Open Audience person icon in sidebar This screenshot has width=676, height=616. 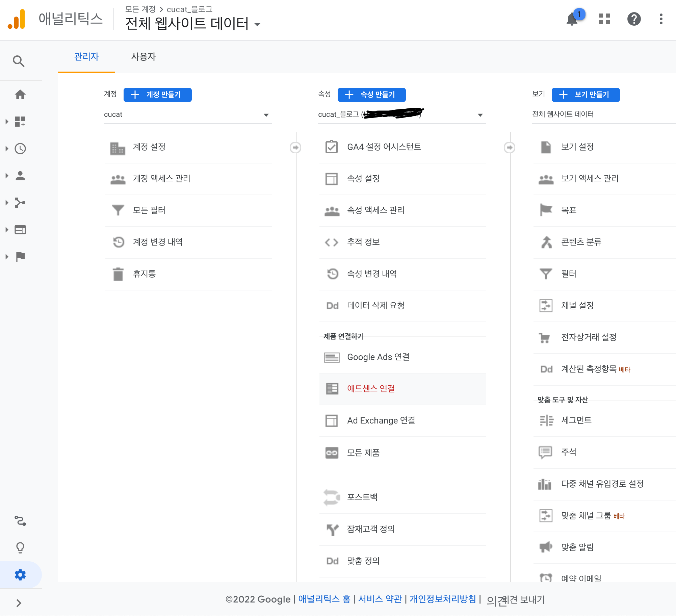(20, 176)
